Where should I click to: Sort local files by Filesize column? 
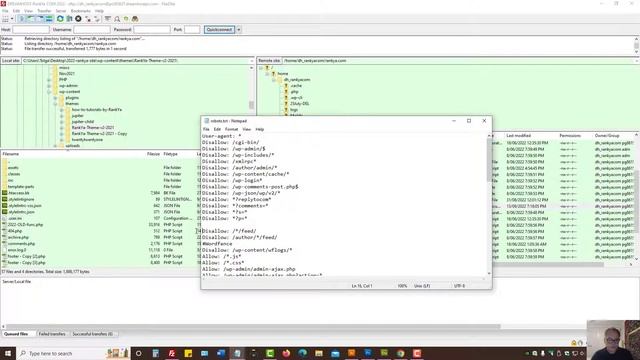click(153, 154)
